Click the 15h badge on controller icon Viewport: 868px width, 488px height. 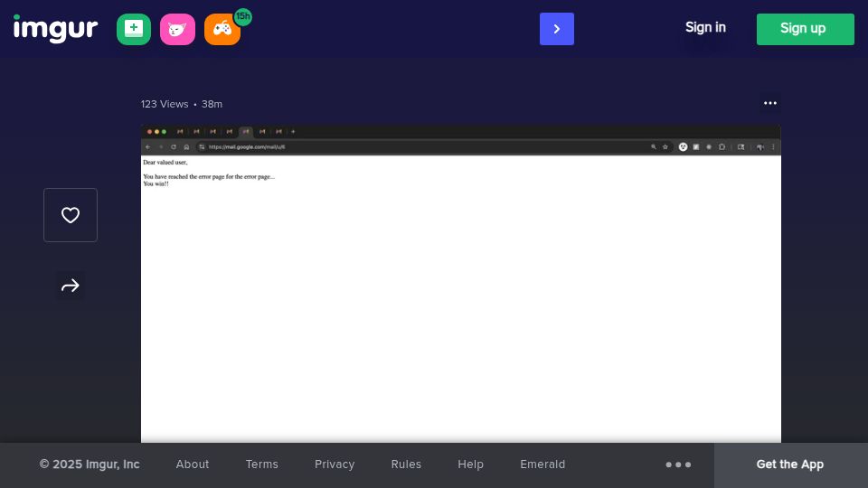coord(243,16)
